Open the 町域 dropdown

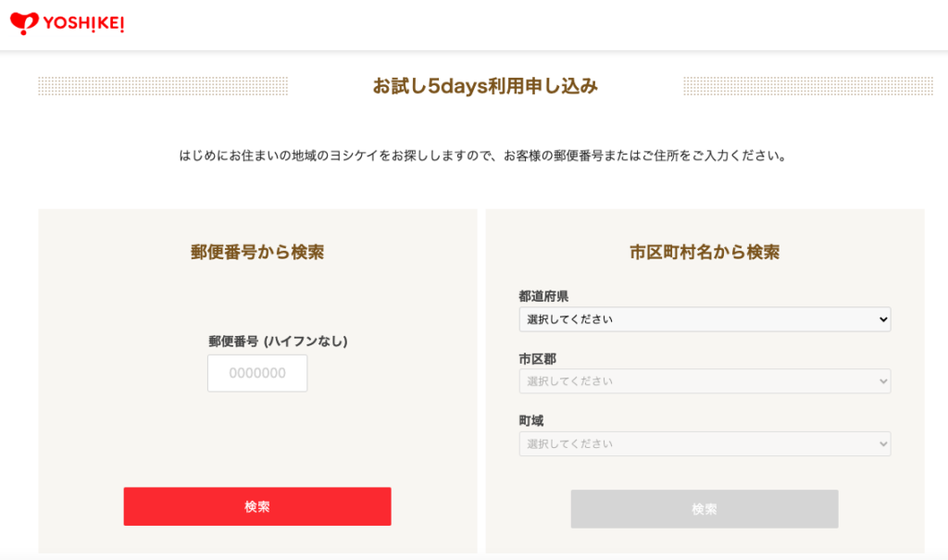[705, 443]
